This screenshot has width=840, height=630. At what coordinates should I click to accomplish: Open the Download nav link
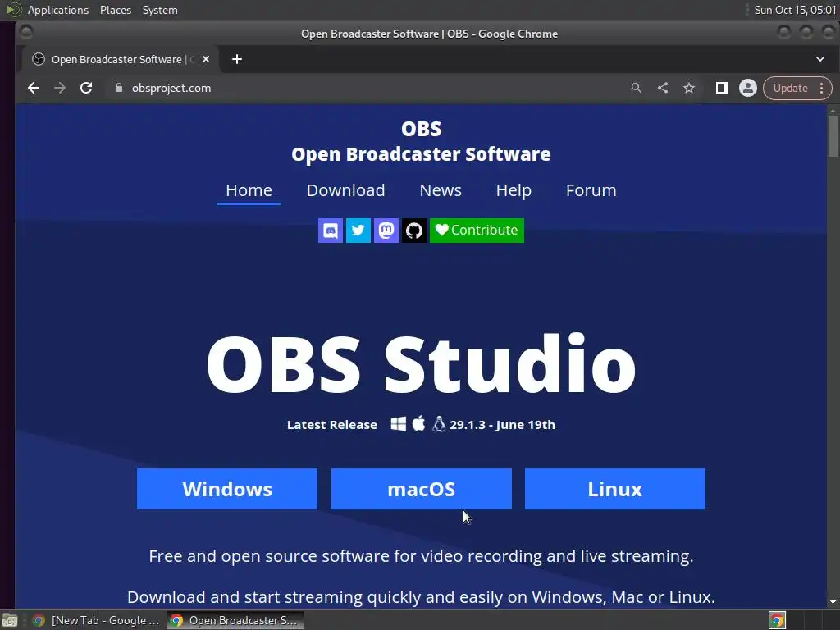point(345,190)
